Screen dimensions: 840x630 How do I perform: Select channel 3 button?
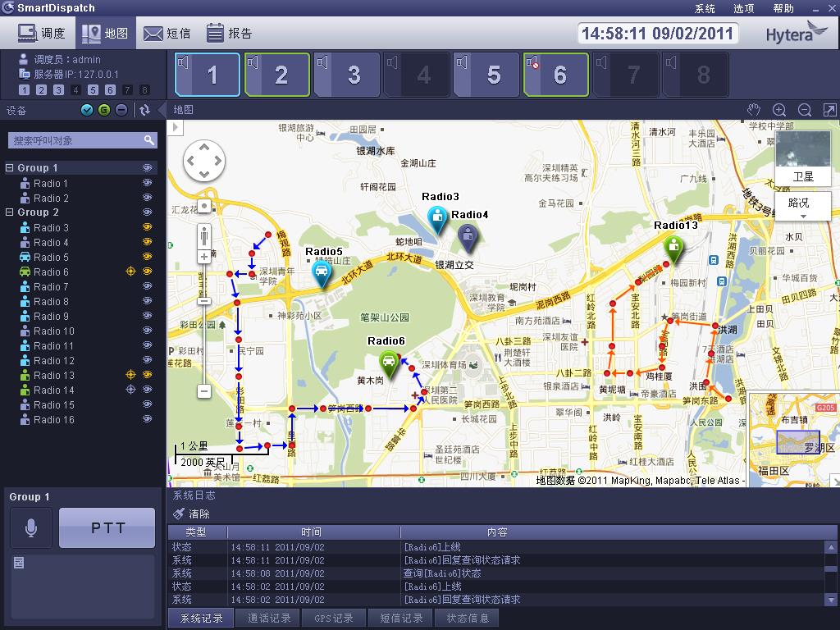point(347,75)
